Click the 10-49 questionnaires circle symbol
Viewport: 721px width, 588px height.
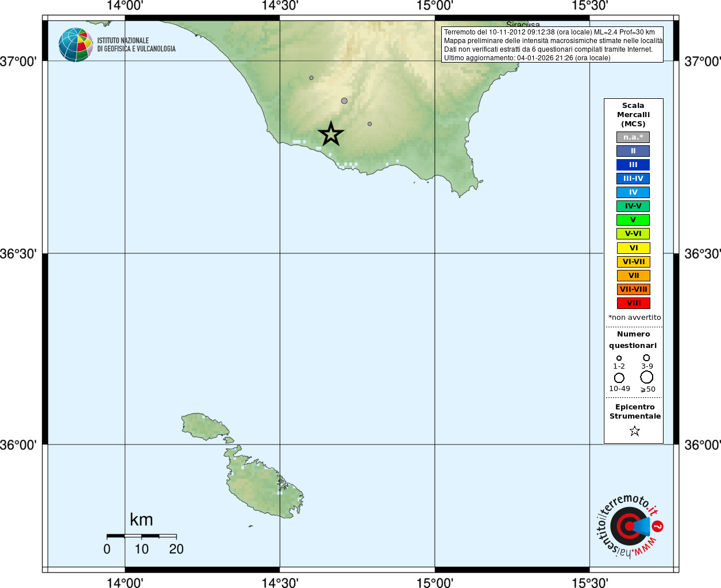pyautogui.click(x=619, y=378)
